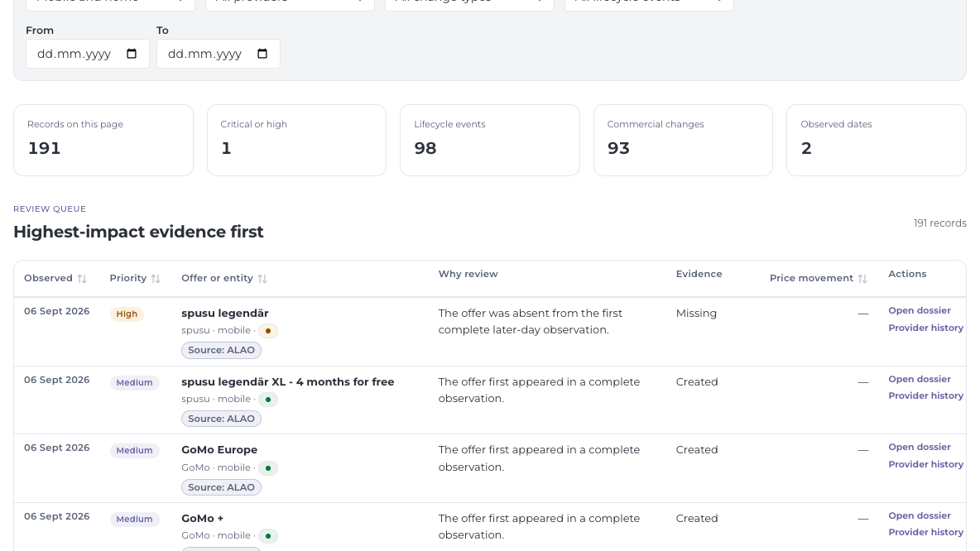Click the date in the spusu legendär row
The width and height of the screenshot is (980, 551).
coord(57,311)
